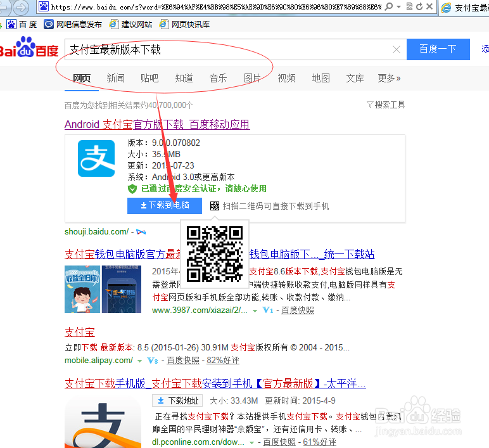Select the 网页 search tab
Screen dimensions: 489x448
[x=82, y=78]
